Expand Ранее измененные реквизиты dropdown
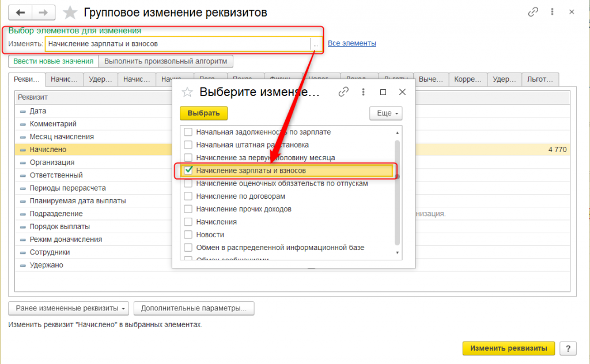Image resolution: width=590 pixels, height=364 pixels. point(69,308)
